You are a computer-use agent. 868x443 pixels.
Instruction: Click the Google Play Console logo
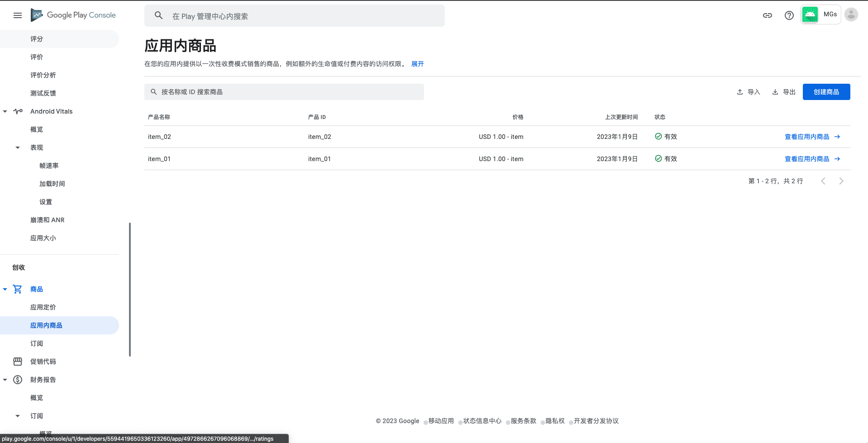point(73,15)
